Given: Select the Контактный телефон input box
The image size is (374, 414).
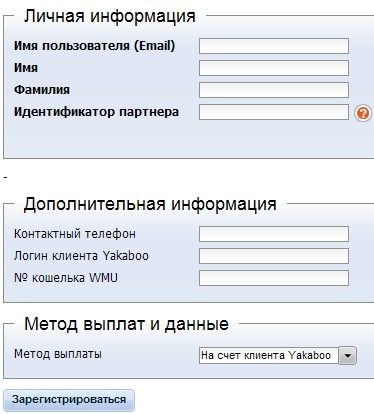Looking at the screenshot, I should point(274,234).
